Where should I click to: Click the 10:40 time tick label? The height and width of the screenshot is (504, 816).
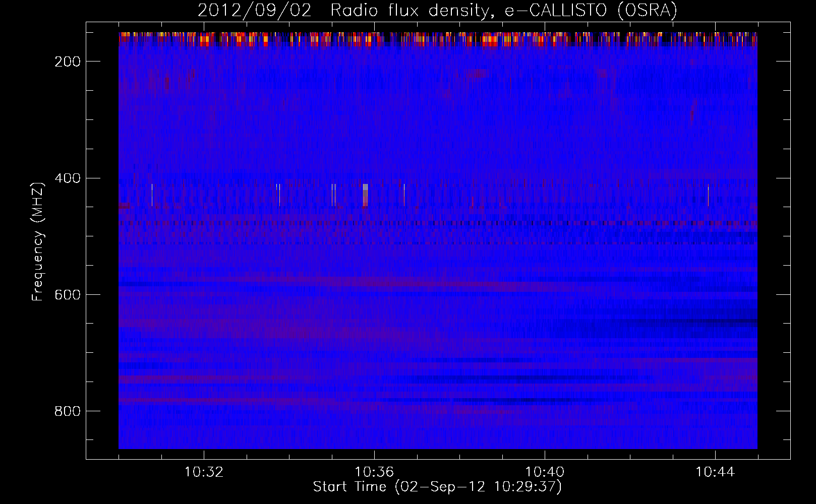tap(545, 472)
